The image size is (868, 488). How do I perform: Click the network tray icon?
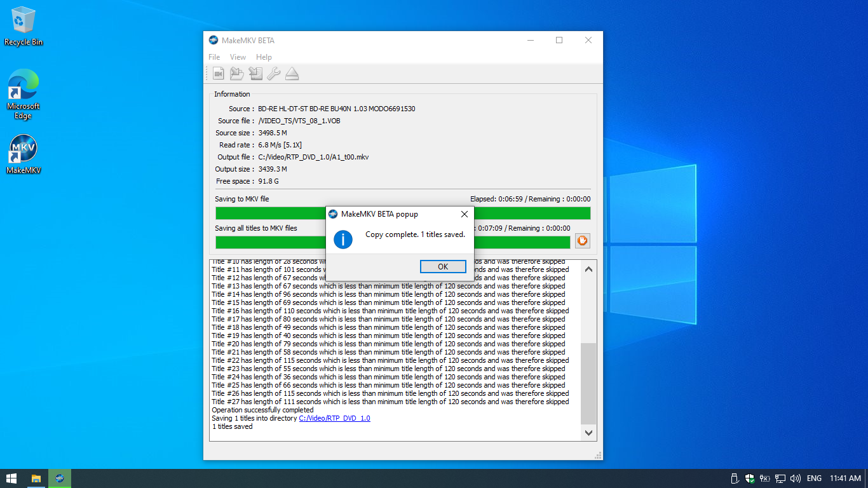coord(780,478)
